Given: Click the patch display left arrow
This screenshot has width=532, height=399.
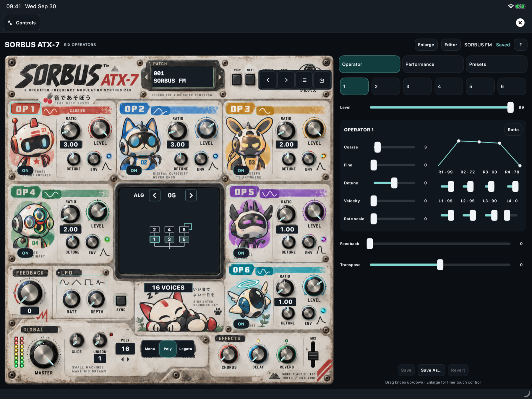Looking at the screenshot, I should 146,77.
